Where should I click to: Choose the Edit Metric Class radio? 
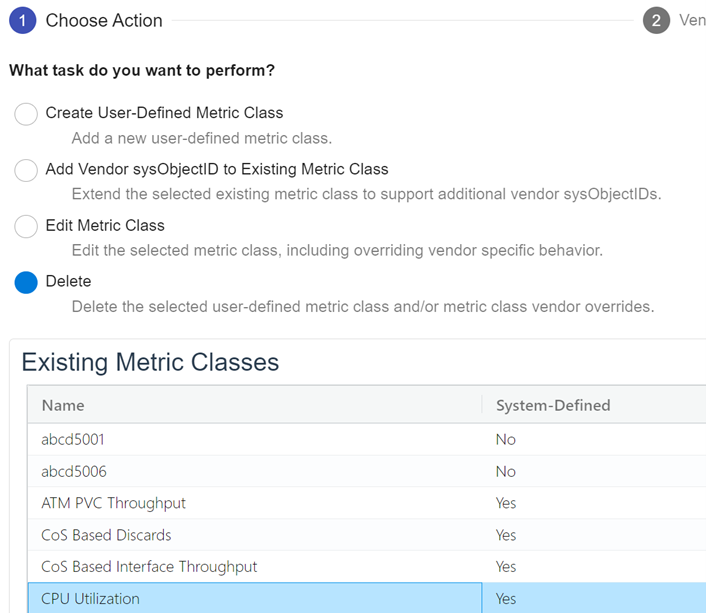26,226
